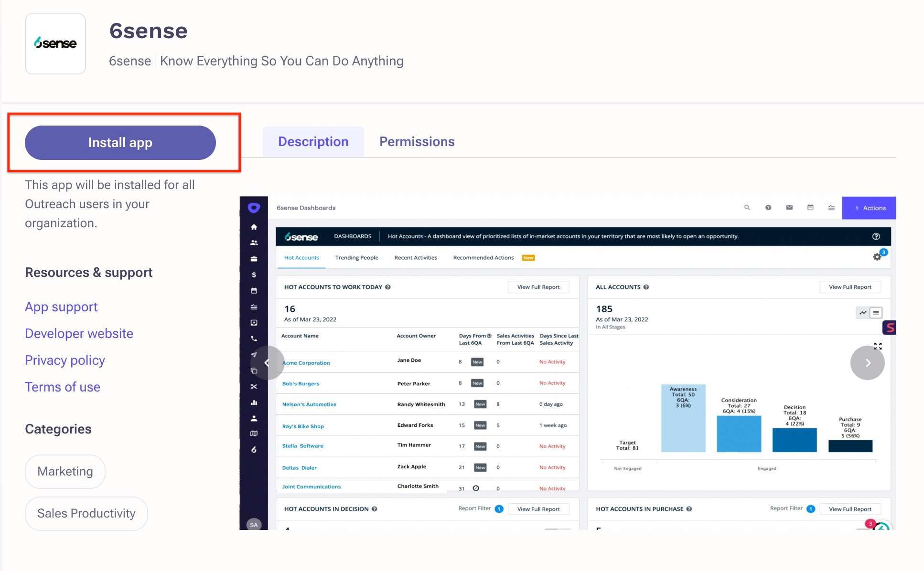The width and height of the screenshot is (924, 571).
Task: Click the settings gear icon with badge
Action: (x=877, y=257)
